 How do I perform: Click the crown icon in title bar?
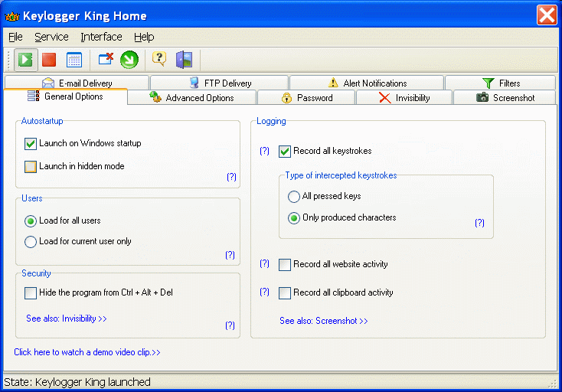coord(11,16)
